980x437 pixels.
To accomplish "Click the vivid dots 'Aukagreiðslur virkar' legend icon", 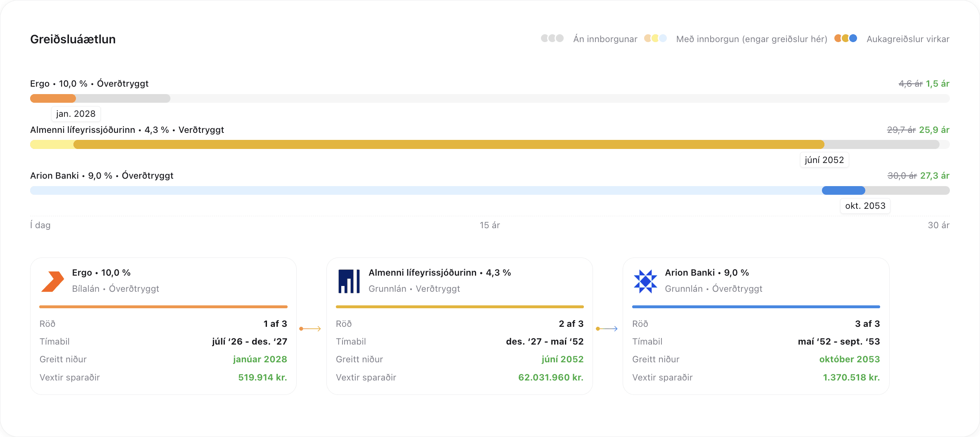I will click(x=845, y=38).
